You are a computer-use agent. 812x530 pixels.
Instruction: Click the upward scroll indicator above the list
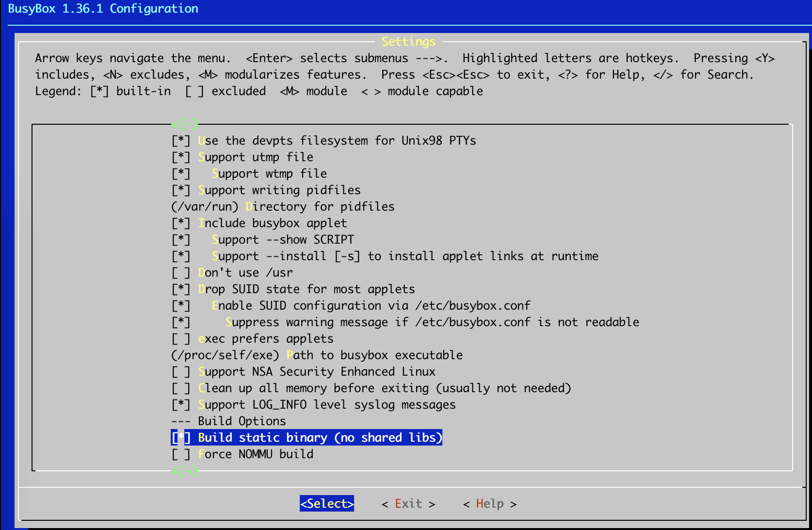(x=185, y=125)
